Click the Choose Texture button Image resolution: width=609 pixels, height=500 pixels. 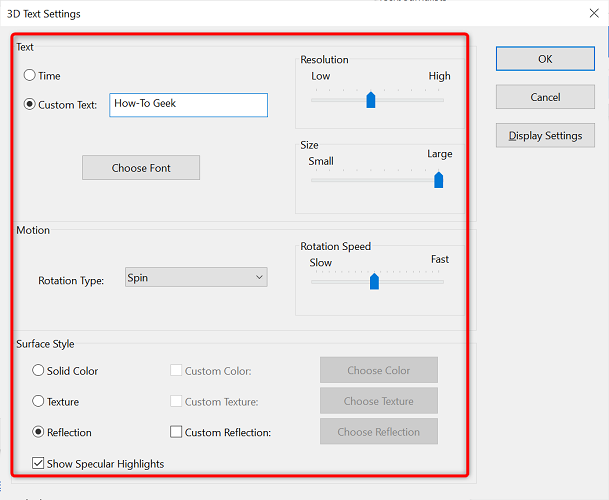(378, 401)
